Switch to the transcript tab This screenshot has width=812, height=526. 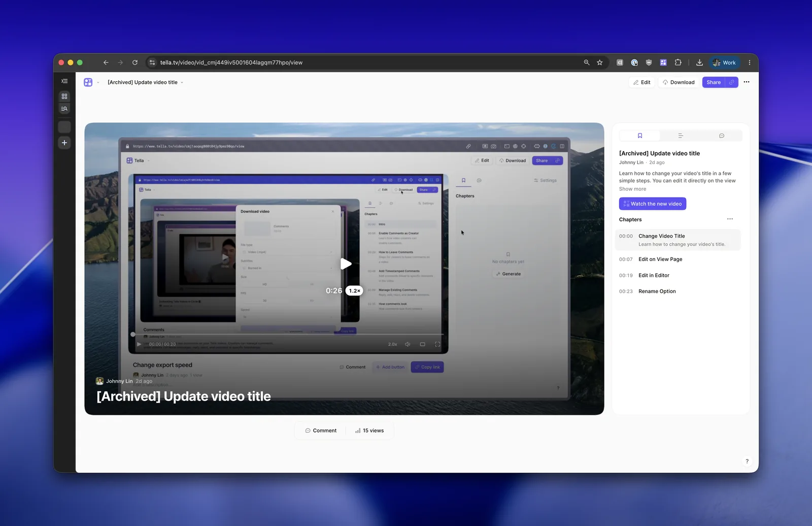681,136
